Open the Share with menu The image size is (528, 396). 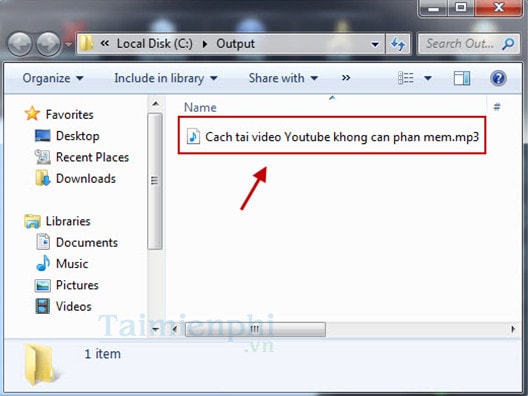pyautogui.click(x=283, y=78)
